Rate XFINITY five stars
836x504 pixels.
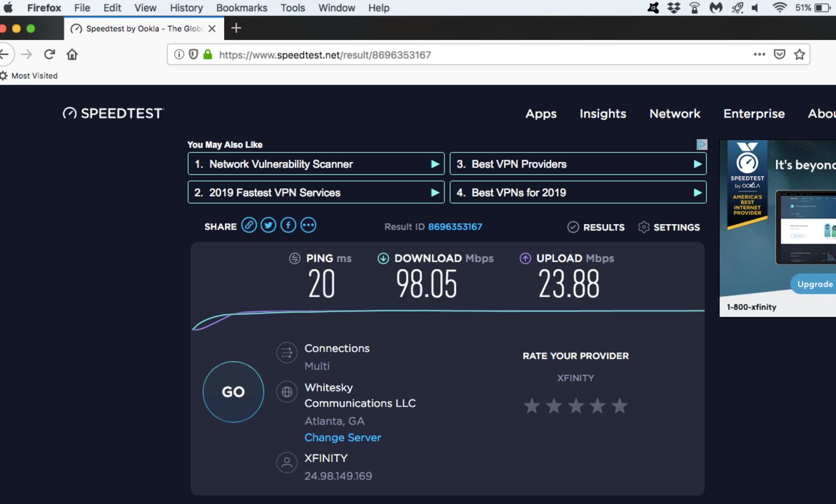coord(619,405)
